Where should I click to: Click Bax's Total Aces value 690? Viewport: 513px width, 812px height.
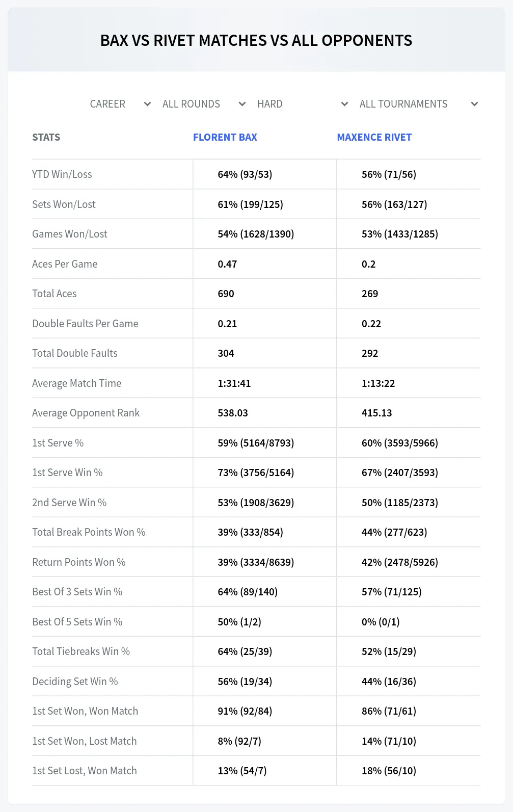pyautogui.click(x=226, y=294)
